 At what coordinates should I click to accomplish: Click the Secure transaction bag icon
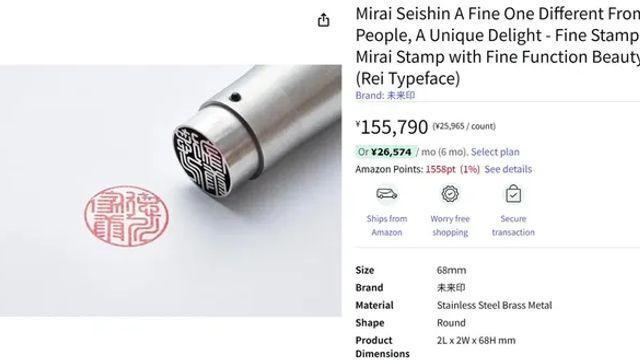pos(513,193)
